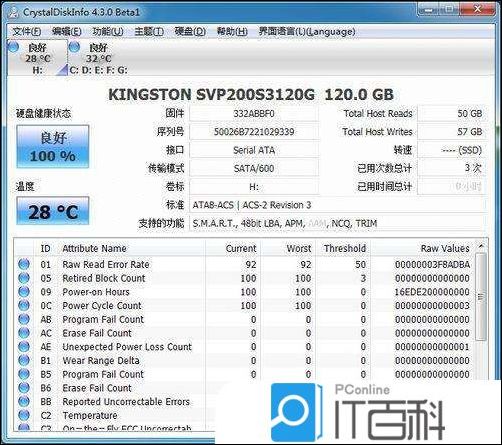Click raw value 00000000000003
502x445 pixels.
[x=432, y=305]
